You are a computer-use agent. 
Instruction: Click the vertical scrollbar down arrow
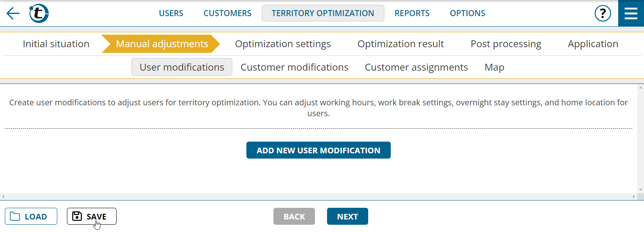(640, 190)
